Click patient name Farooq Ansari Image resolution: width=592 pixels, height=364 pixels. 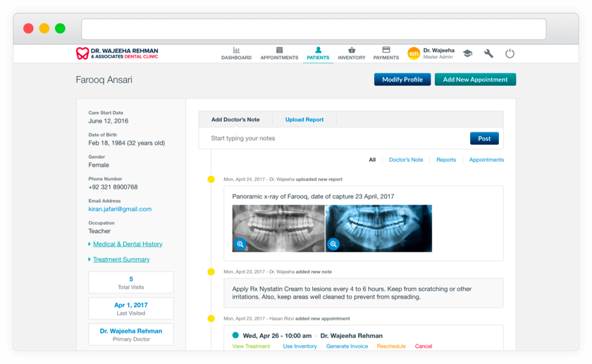(104, 80)
